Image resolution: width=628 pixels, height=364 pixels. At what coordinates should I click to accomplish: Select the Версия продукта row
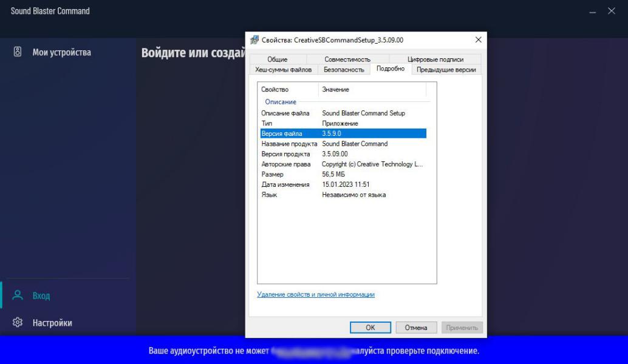coord(343,154)
